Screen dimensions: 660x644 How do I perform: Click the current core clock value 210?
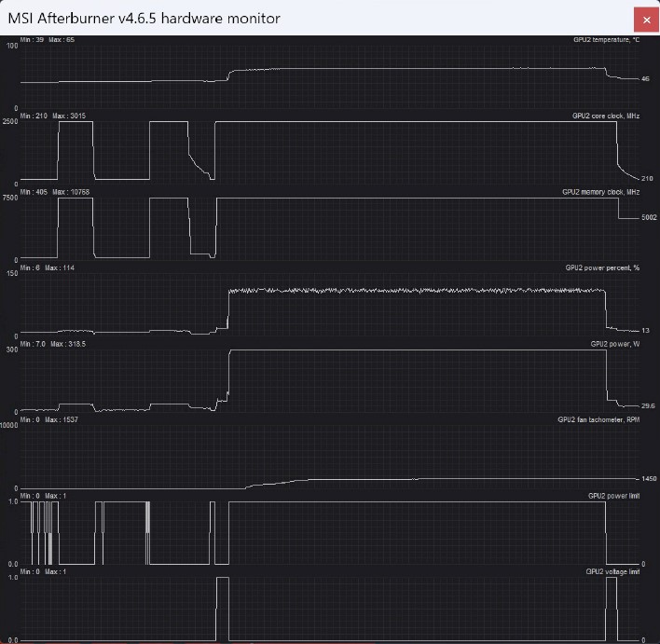(x=647, y=178)
